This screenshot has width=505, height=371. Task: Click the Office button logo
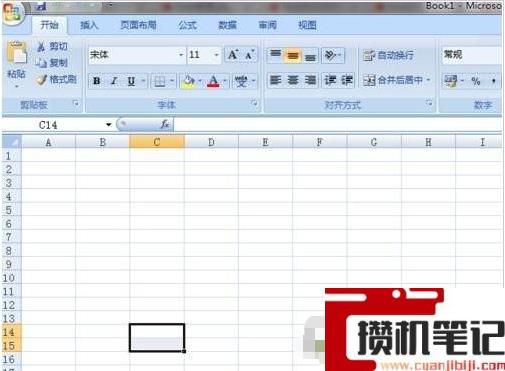pos(12,13)
